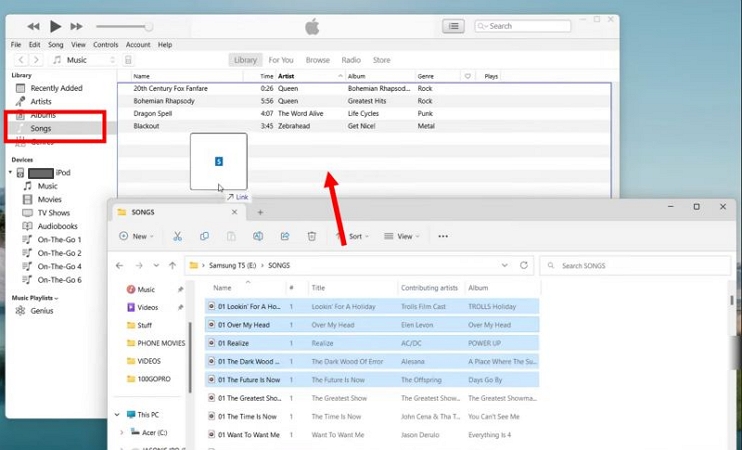Open Videos in File Explorer sidebar
This screenshot has width=742, height=450.
148,308
